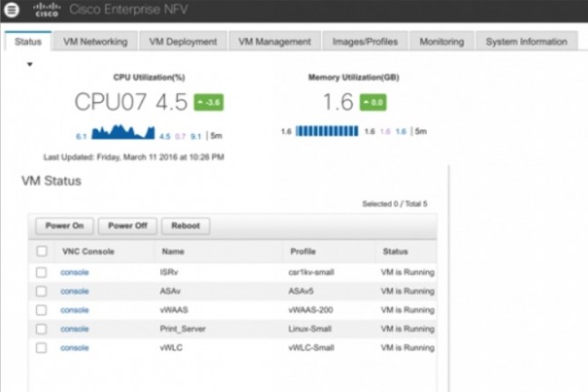This screenshot has width=588, height=392.
Task: Click the Power On button
Action: [64, 225]
